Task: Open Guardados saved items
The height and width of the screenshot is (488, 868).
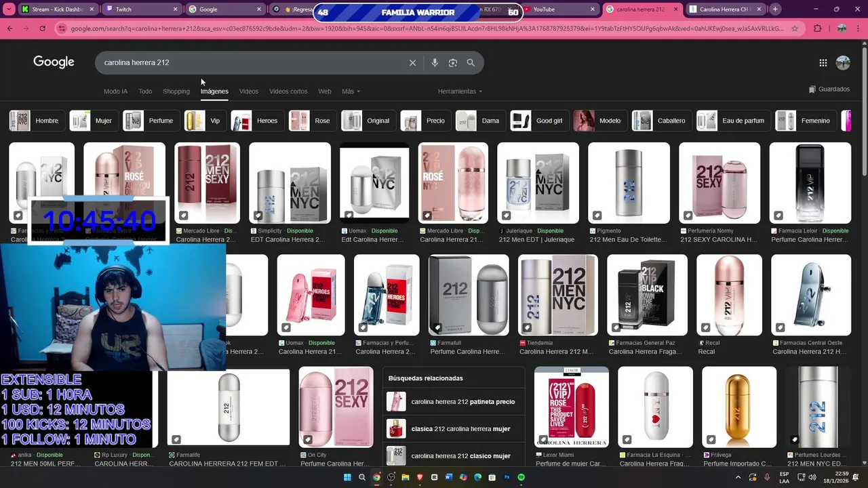Action: coord(829,89)
